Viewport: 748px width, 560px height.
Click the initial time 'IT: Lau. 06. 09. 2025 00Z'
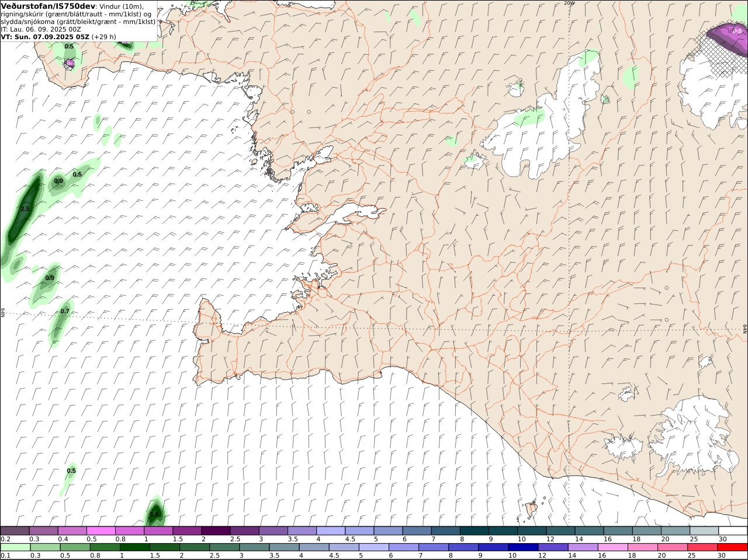click(41, 29)
